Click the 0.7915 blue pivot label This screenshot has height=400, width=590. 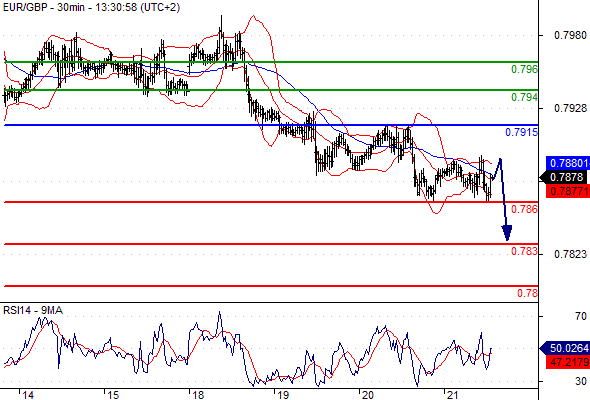point(522,132)
